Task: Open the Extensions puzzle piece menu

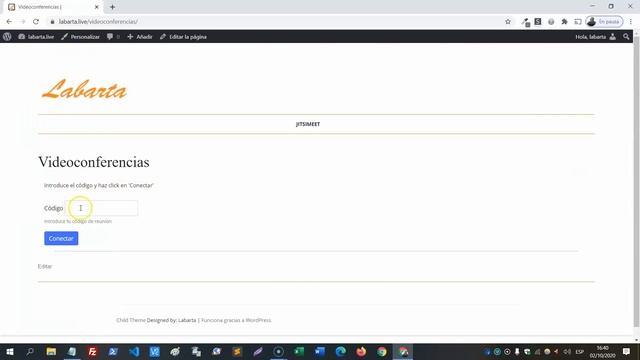Action: click(x=564, y=22)
